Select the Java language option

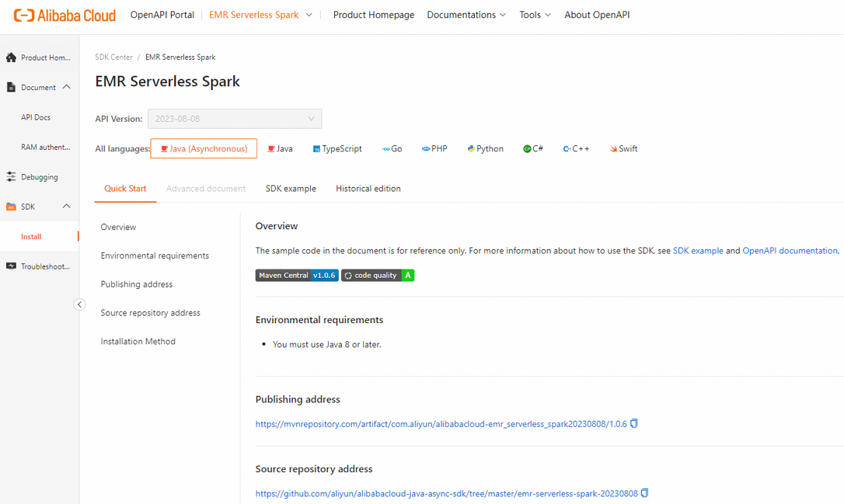(280, 148)
